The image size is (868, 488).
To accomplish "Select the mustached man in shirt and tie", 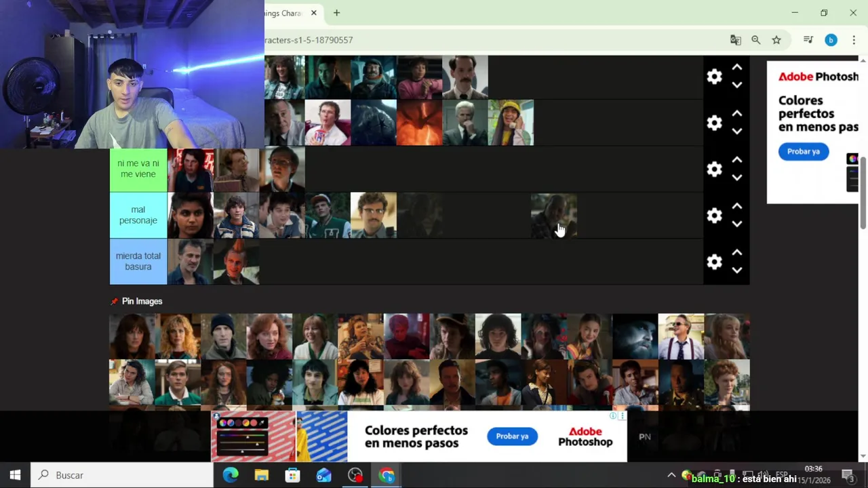I will 465,77.
